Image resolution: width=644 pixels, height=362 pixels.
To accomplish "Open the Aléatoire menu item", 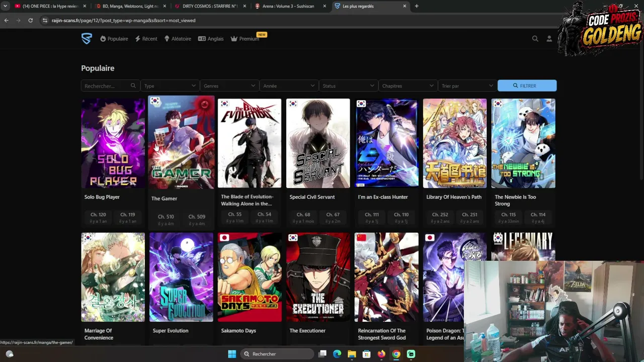I will [178, 39].
